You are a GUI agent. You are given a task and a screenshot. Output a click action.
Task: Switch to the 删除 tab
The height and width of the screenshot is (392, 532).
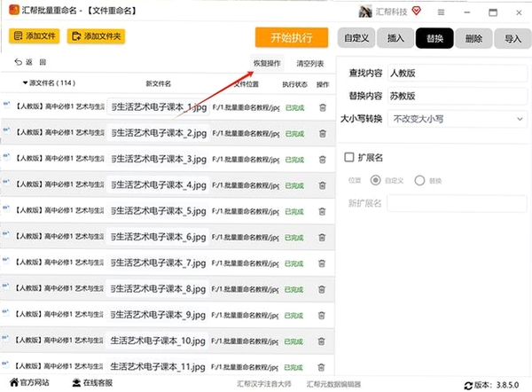tap(473, 39)
